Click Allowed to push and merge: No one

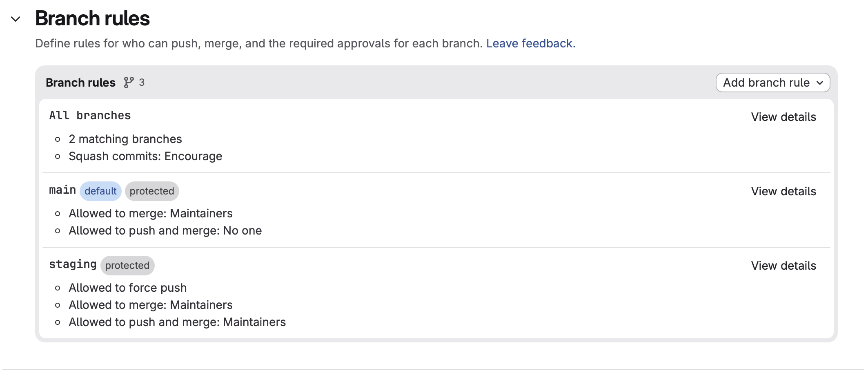(165, 230)
